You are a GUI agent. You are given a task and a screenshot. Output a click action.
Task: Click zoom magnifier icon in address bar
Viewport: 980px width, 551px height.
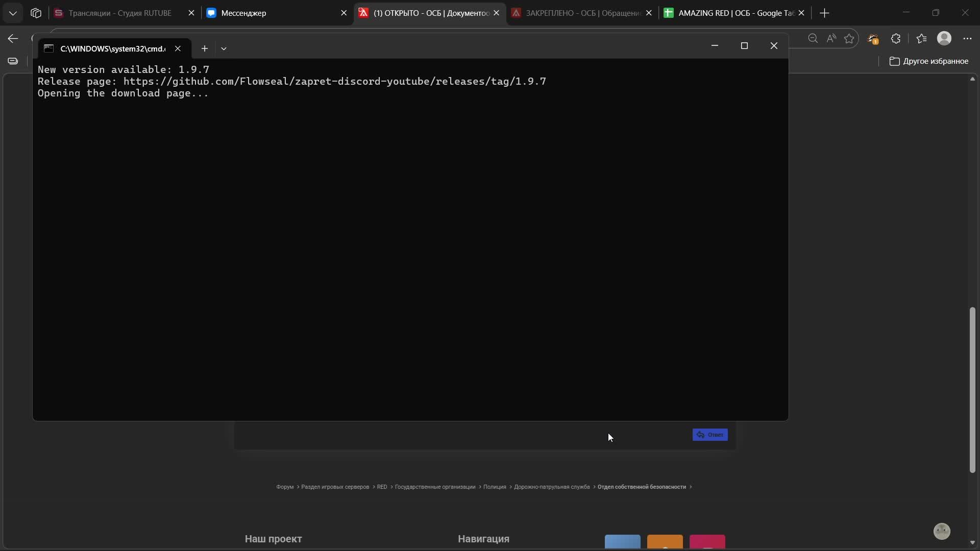click(x=813, y=38)
